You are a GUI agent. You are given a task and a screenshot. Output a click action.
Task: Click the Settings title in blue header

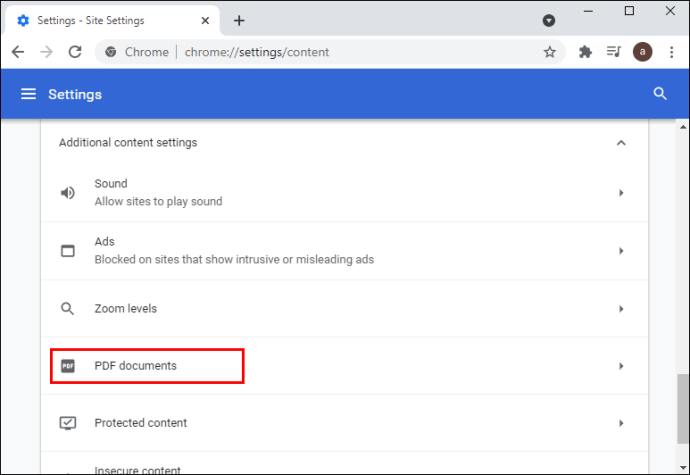pyautogui.click(x=75, y=94)
